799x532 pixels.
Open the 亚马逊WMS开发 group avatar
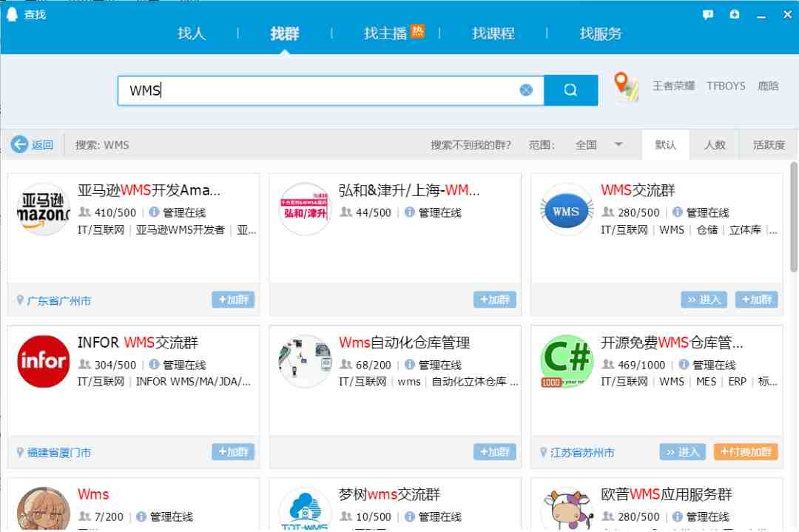(x=44, y=209)
